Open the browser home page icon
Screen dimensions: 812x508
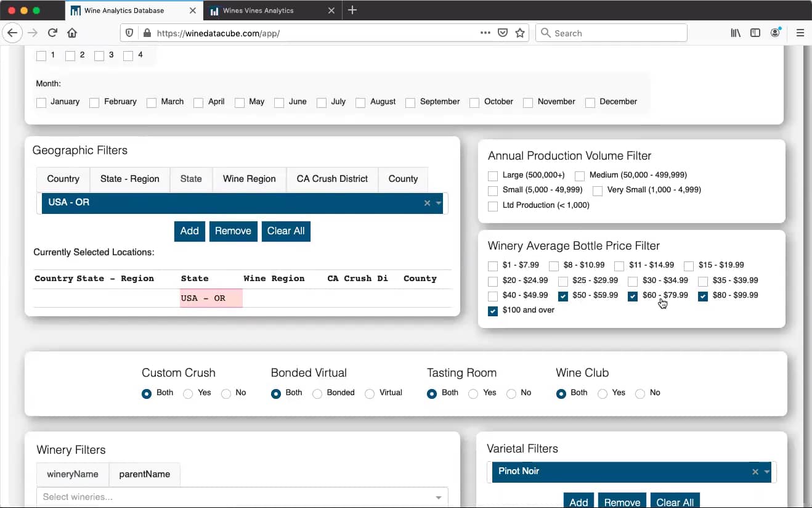pyautogui.click(x=72, y=33)
